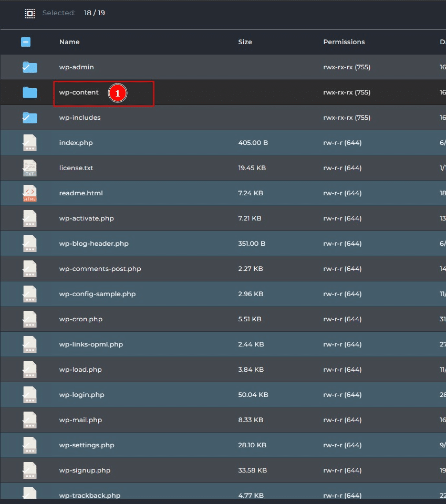Click the 7.24 KB size of readme.html

251,193
